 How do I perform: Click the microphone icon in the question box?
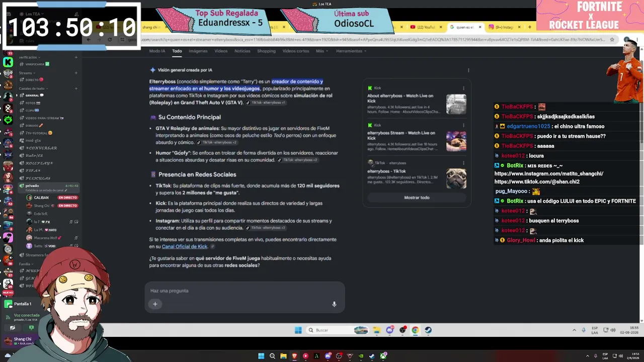coord(334,304)
